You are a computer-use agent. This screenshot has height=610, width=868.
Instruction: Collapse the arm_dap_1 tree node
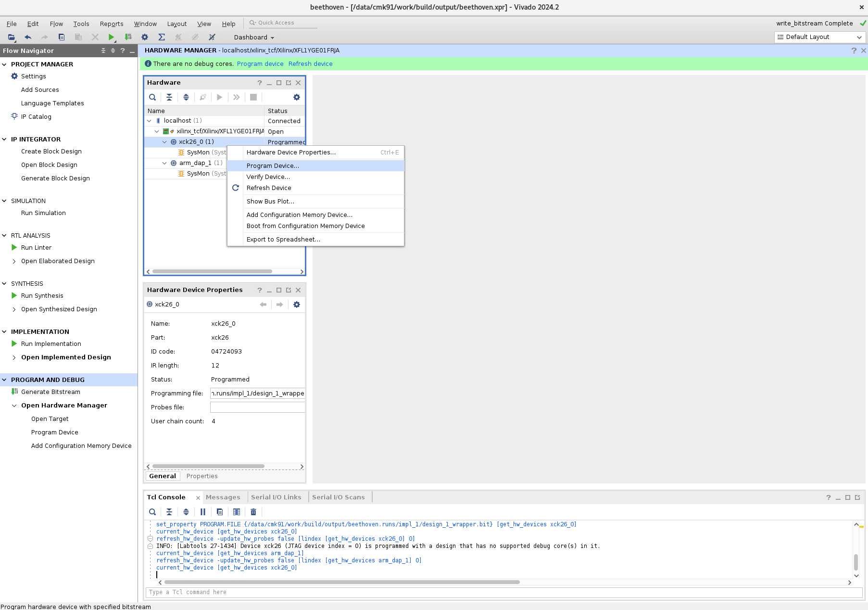[164, 163]
